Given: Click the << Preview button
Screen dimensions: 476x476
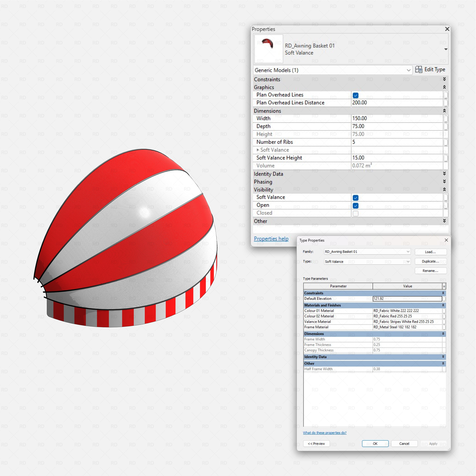Looking at the screenshot, I should pyautogui.click(x=316, y=443).
